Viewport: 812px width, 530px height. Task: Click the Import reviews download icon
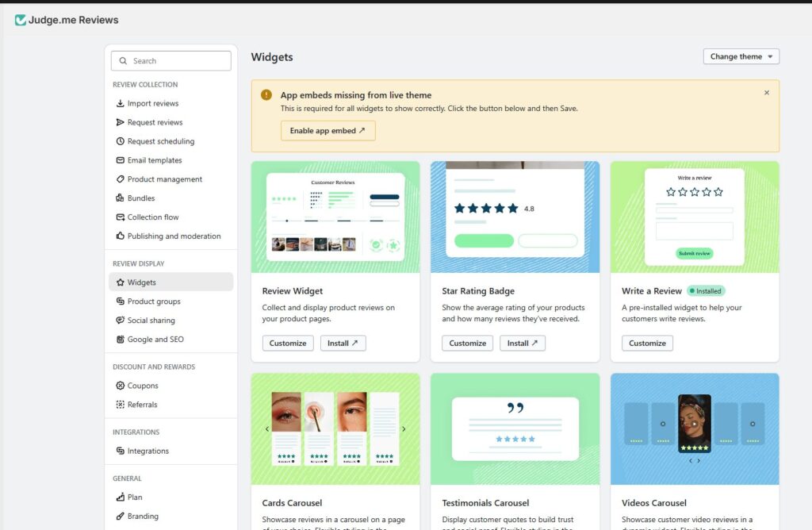click(x=121, y=103)
